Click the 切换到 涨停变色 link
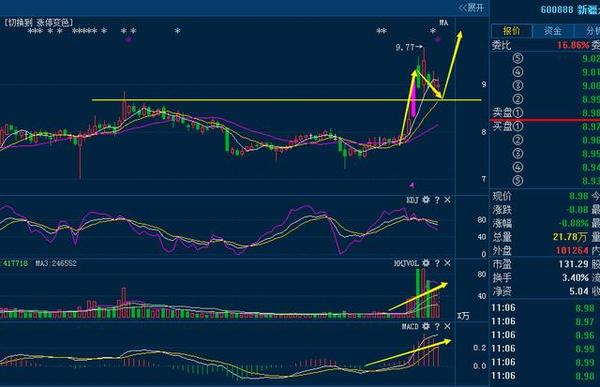This screenshot has height=387, width=600. tap(38, 23)
